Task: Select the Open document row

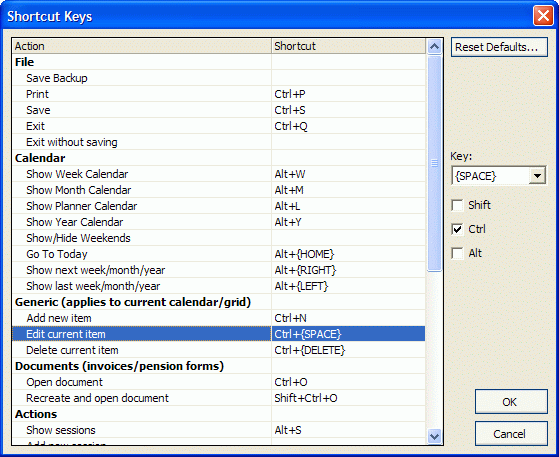Action: pyautogui.click(x=219, y=382)
